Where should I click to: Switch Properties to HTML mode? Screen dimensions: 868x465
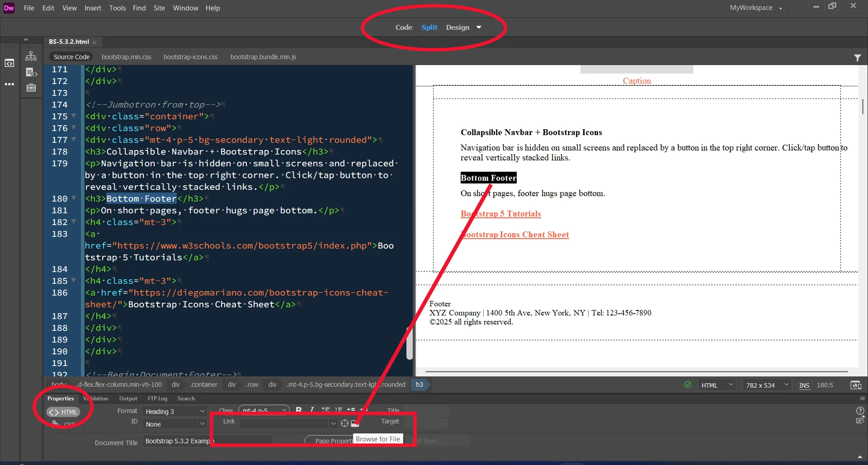click(x=63, y=412)
